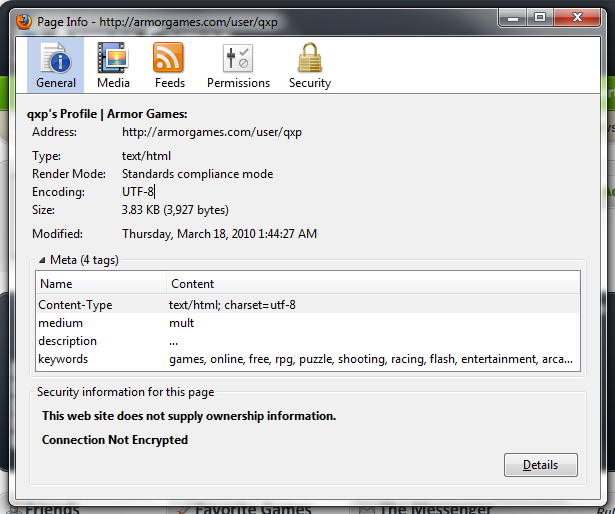Switch to the Media tab label

[x=113, y=83]
